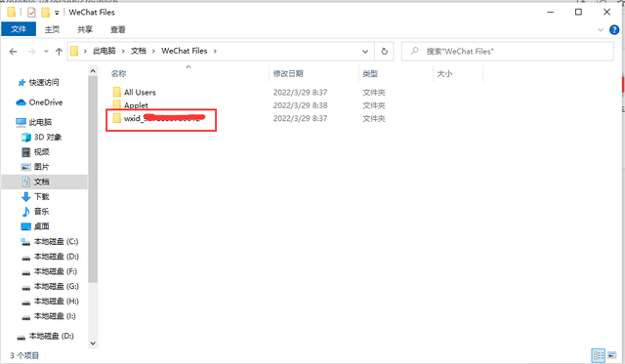Image resolution: width=625 pixels, height=364 pixels.
Task: Click the 文件夹 type cell for All Users
Action: pyautogui.click(x=373, y=93)
